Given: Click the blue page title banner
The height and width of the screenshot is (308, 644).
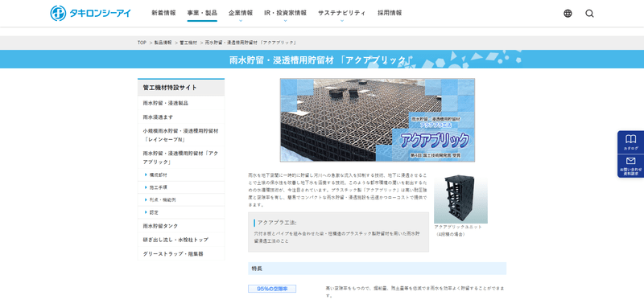Looking at the screenshot, I should [322, 60].
